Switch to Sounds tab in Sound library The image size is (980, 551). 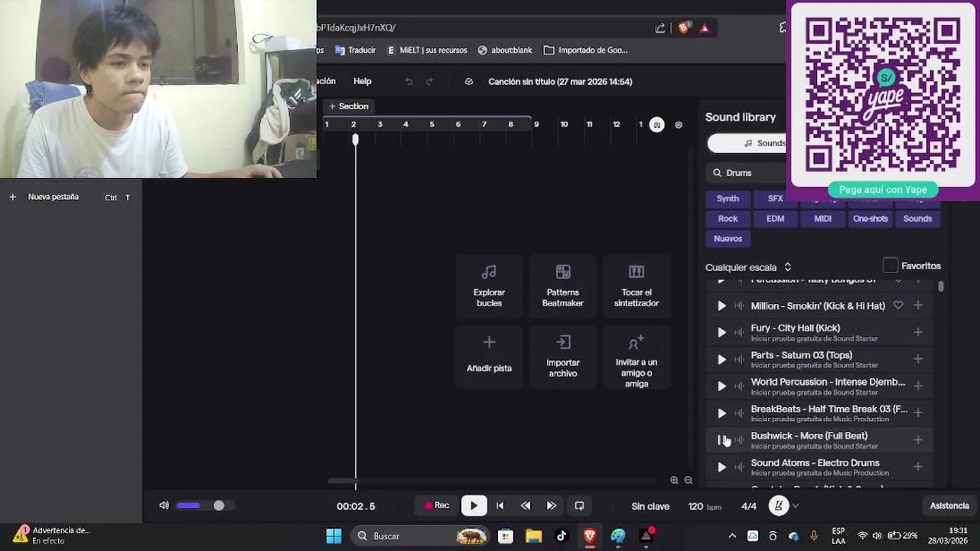click(748, 143)
